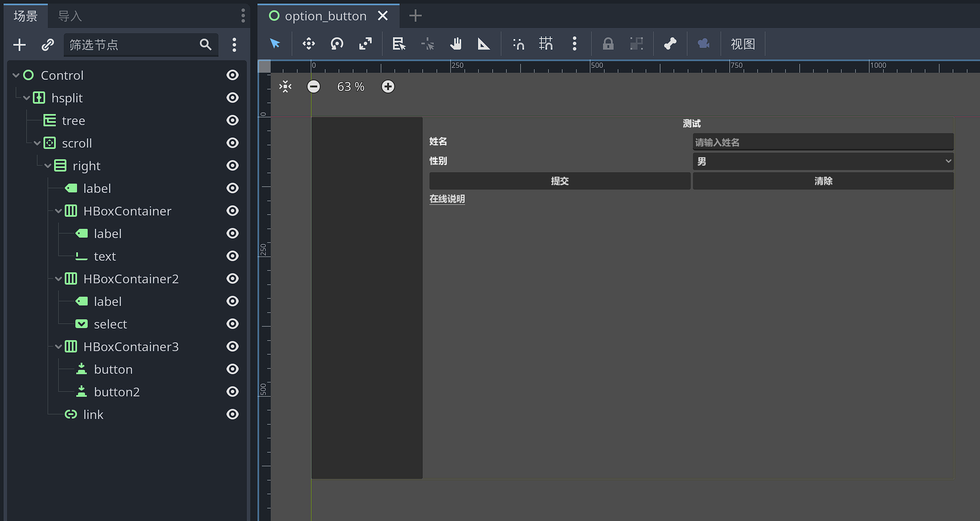Image resolution: width=980 pixels, height=521 pixels.
Task: Click the instantiate scene link icon
Action: (47, 44)
